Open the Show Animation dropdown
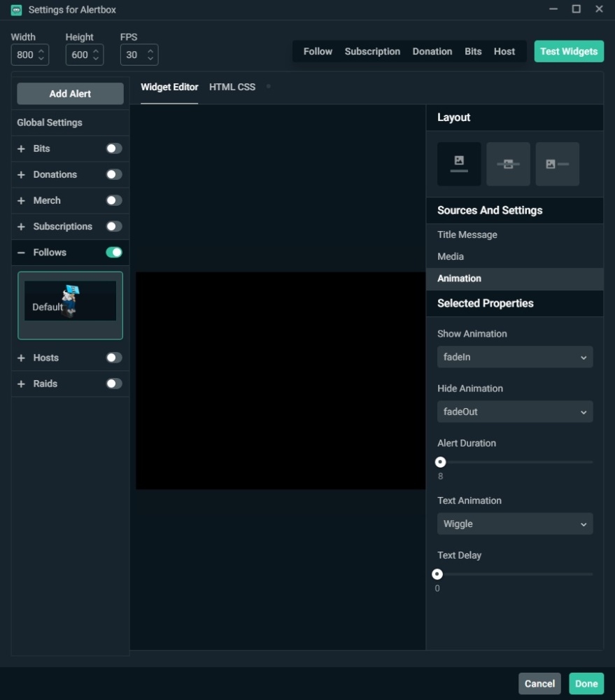This screenshot has height=700, width=615. pos(515,357)
